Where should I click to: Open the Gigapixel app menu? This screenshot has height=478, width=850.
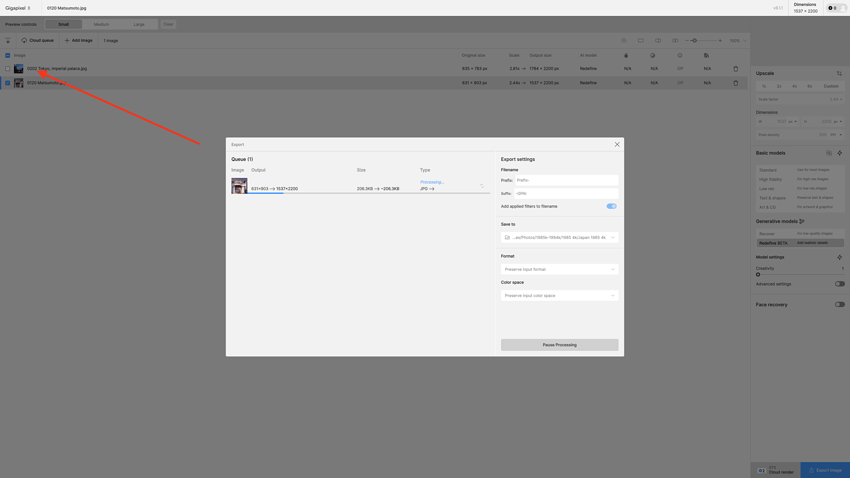pos(18,8)
